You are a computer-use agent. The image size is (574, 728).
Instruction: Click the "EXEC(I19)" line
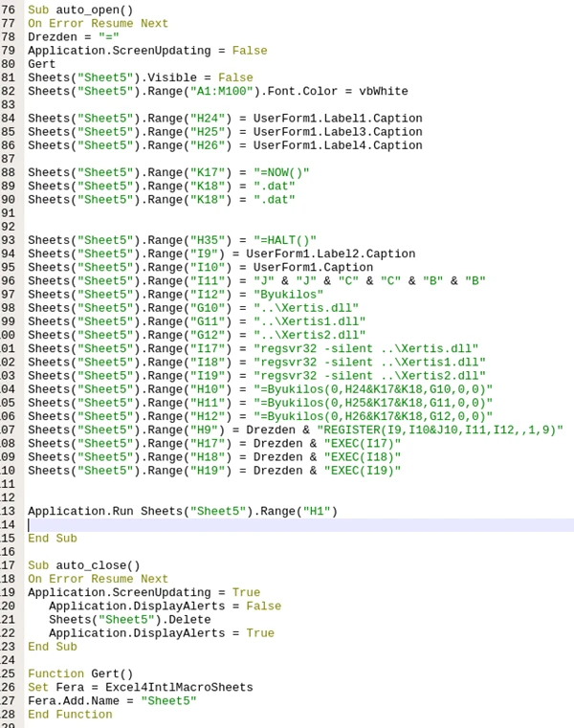tap(214, 471)
